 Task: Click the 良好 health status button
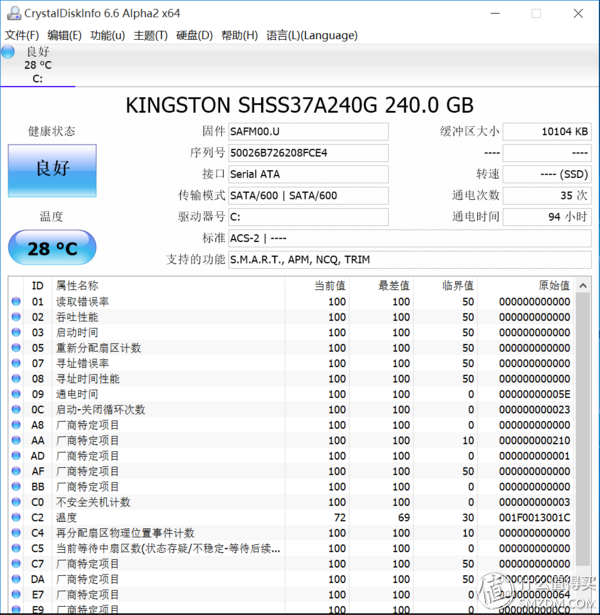pos(52,171)
